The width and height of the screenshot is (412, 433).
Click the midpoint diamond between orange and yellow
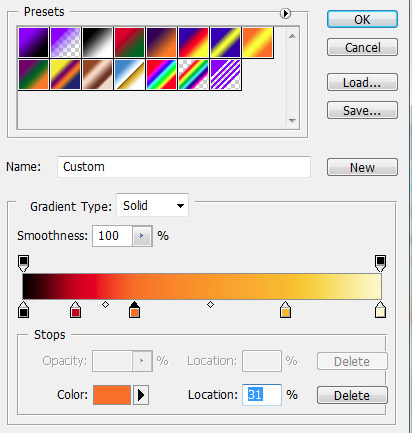[210, 304]
